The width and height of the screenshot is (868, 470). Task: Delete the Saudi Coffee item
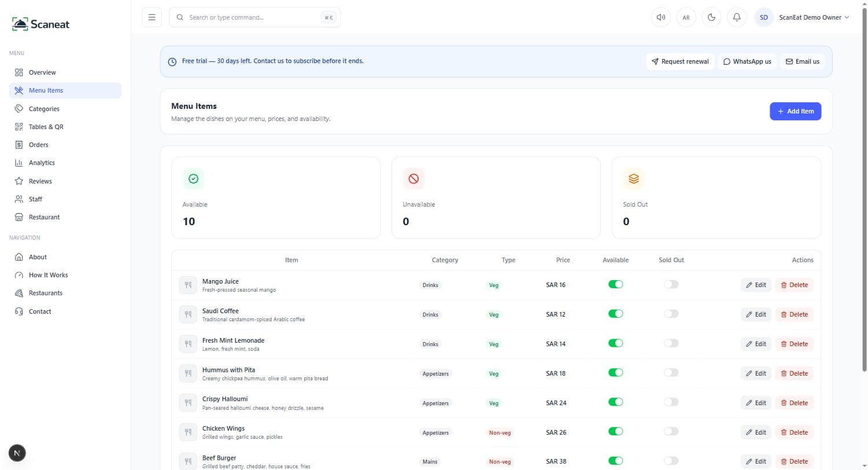pos(795,314)
